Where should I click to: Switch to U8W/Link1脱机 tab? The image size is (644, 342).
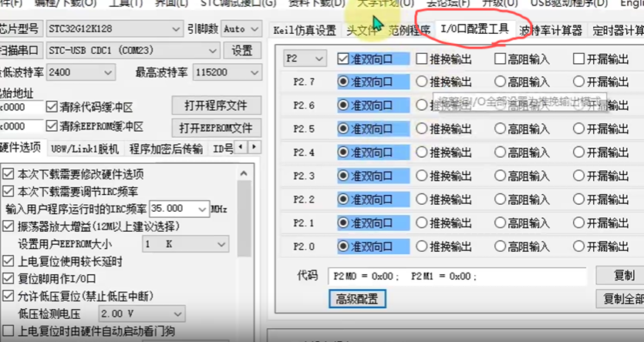[85, 149]
